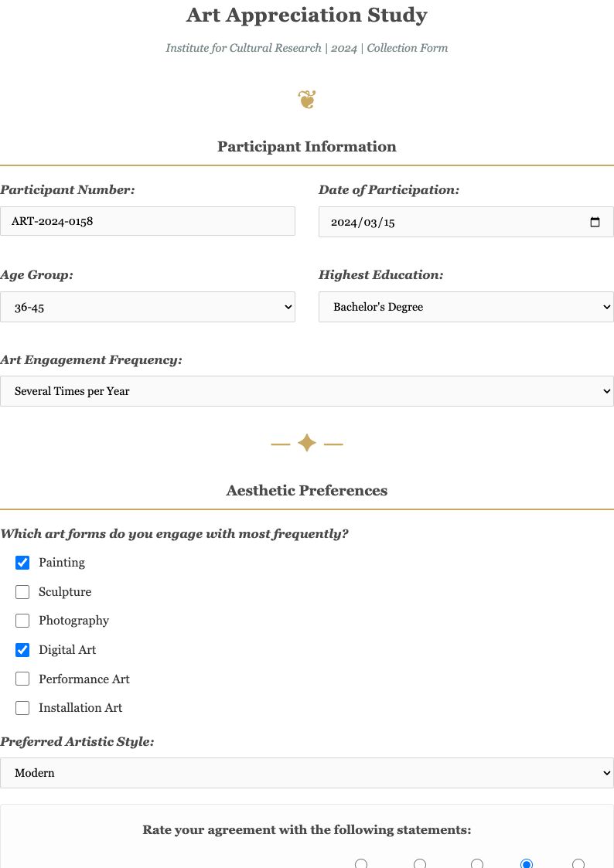The width and height of the screenshot is (614, 868).
Task: Open the Highest Education dropdown
Action: (x=466, y=307)
